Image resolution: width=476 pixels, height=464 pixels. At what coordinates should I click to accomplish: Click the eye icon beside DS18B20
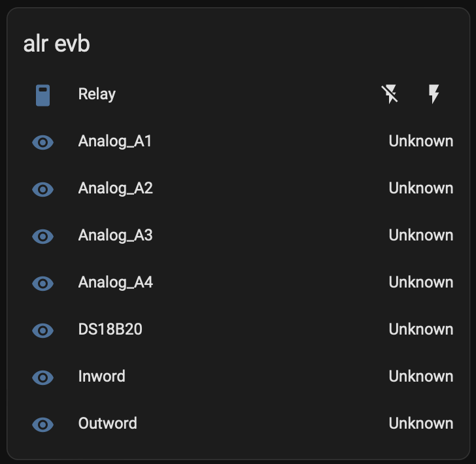[x=42, y=330]
